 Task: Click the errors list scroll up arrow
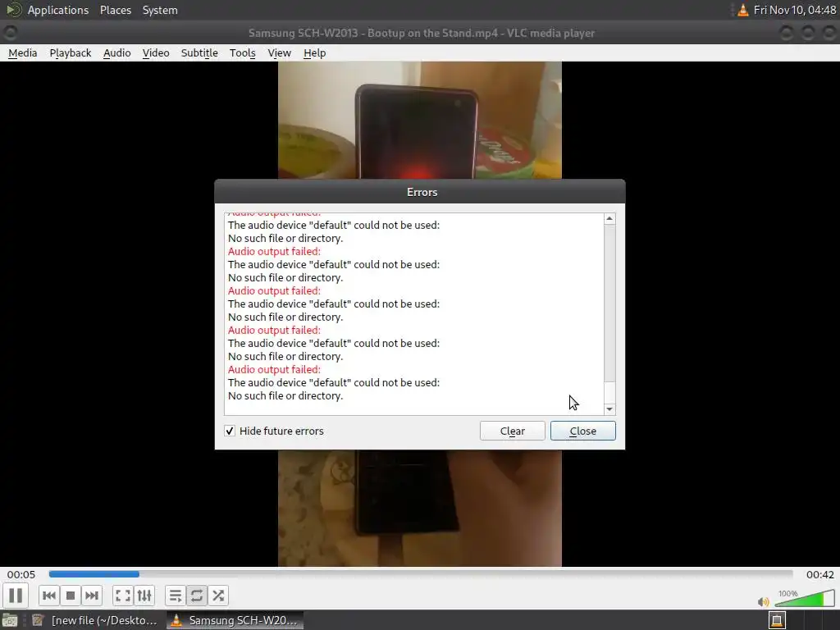click(609, 218)
